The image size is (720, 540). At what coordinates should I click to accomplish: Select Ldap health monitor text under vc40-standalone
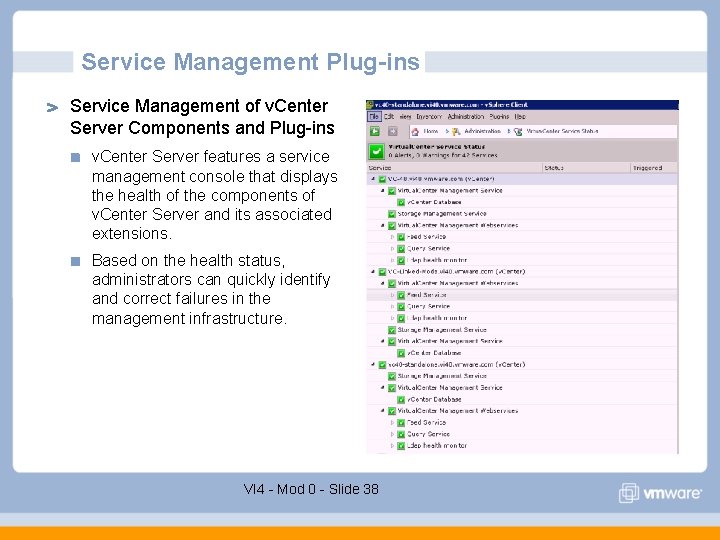(x=437, y=446)
